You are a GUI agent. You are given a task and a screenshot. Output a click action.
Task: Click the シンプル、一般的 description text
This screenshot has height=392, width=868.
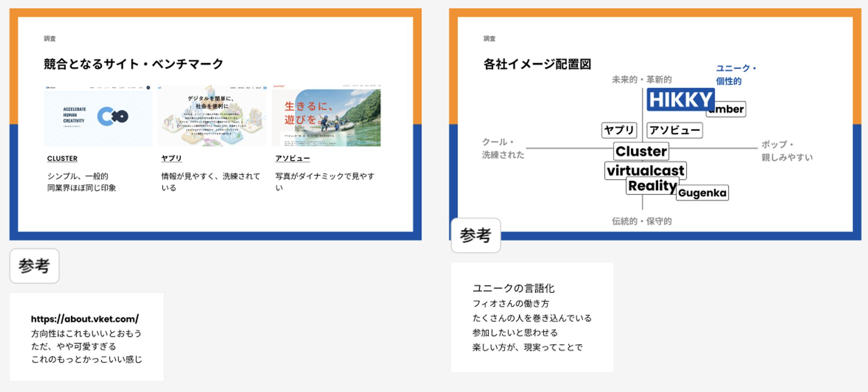77,176
